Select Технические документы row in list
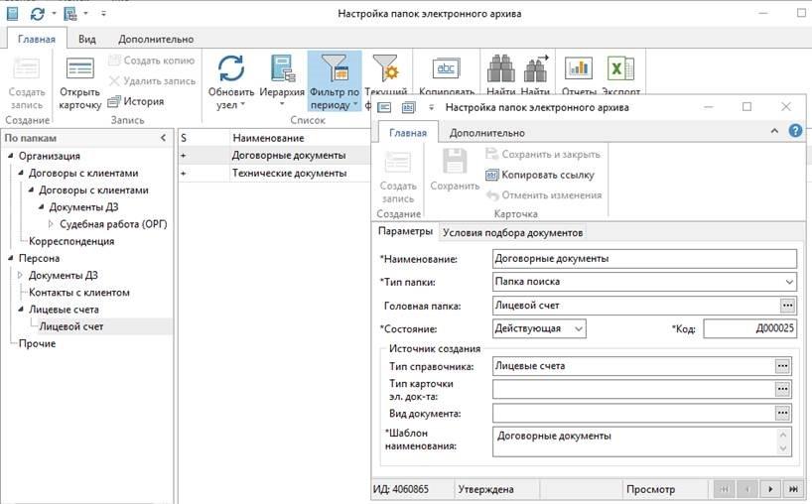This screenshot has width=812, height=504. 288,173
